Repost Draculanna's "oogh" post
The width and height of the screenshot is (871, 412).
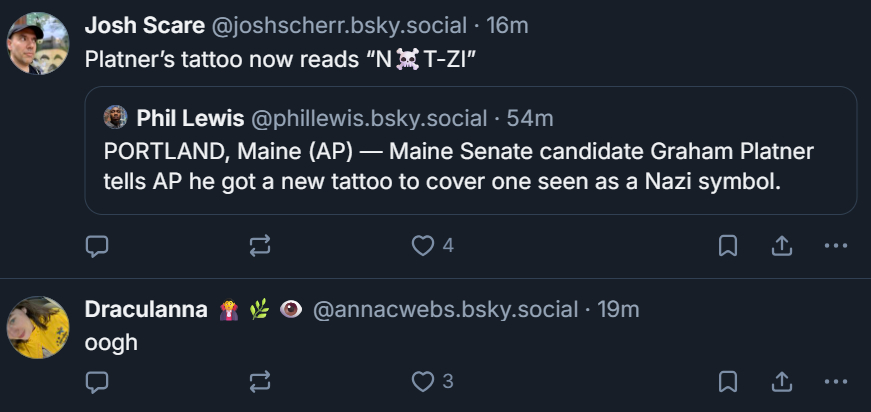[x=260, y=381]
